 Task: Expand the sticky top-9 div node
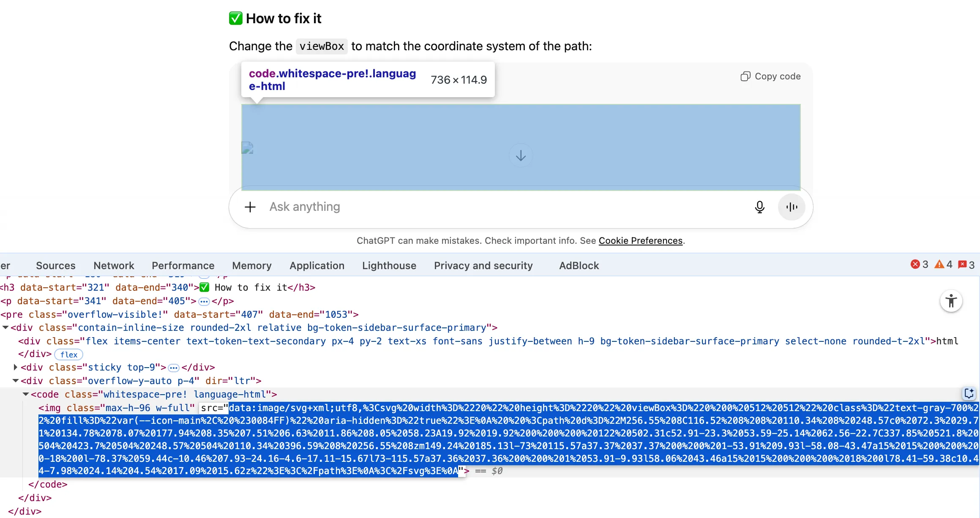tap(16, 367)
